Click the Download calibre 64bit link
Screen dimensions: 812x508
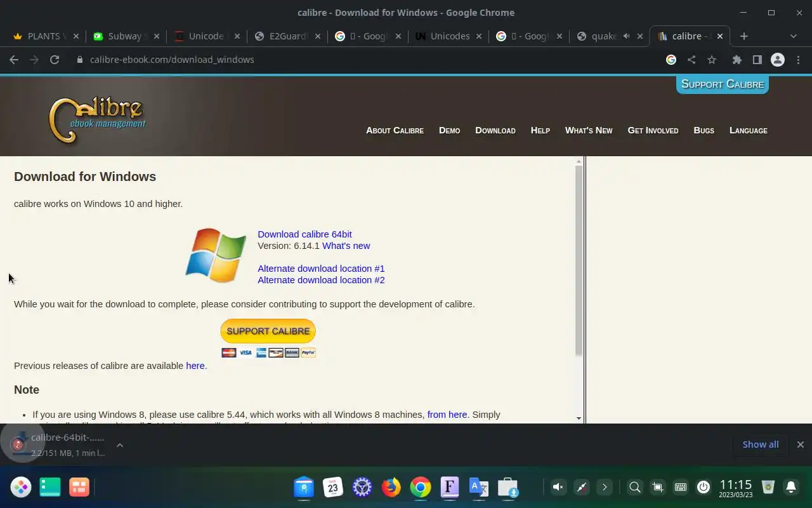pos(304,234)
